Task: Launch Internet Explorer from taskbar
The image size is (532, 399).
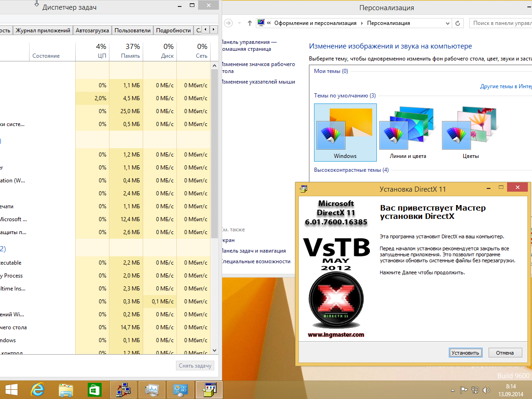Action: [x=37, y=390]
